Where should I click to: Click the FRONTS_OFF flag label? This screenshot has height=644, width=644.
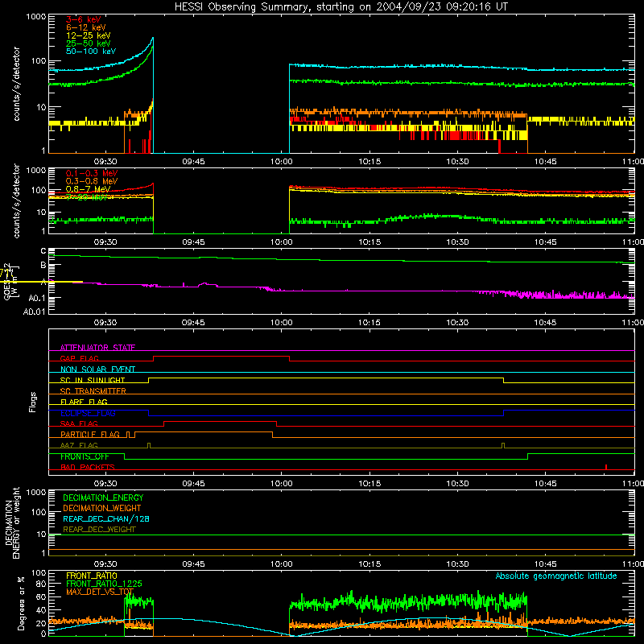pos(85,456)
